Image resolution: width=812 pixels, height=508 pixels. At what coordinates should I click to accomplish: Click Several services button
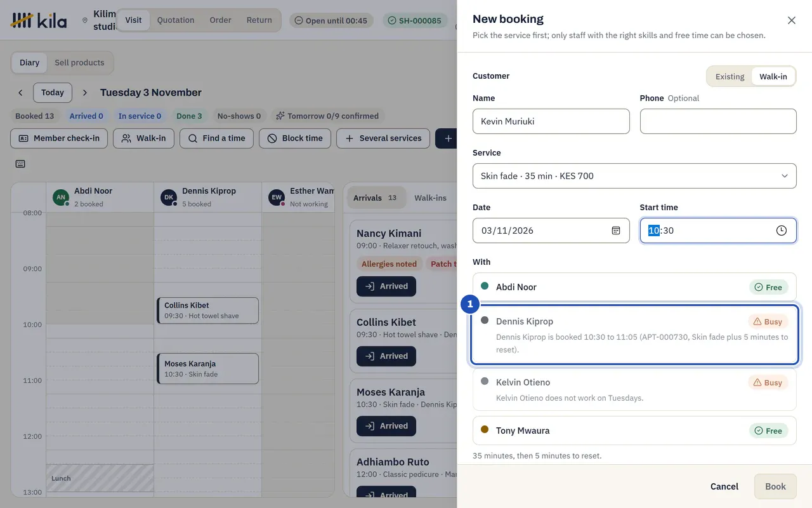(x=383, y=138)
